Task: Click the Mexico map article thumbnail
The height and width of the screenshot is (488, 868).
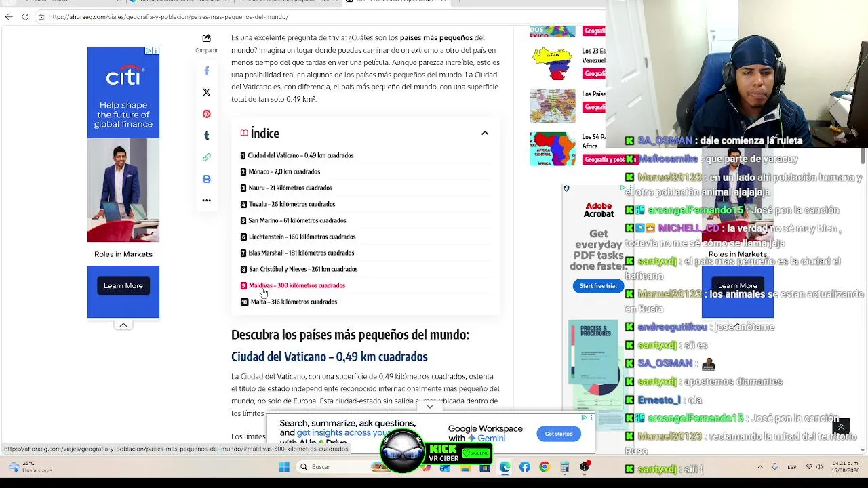Action: [553, 31]
